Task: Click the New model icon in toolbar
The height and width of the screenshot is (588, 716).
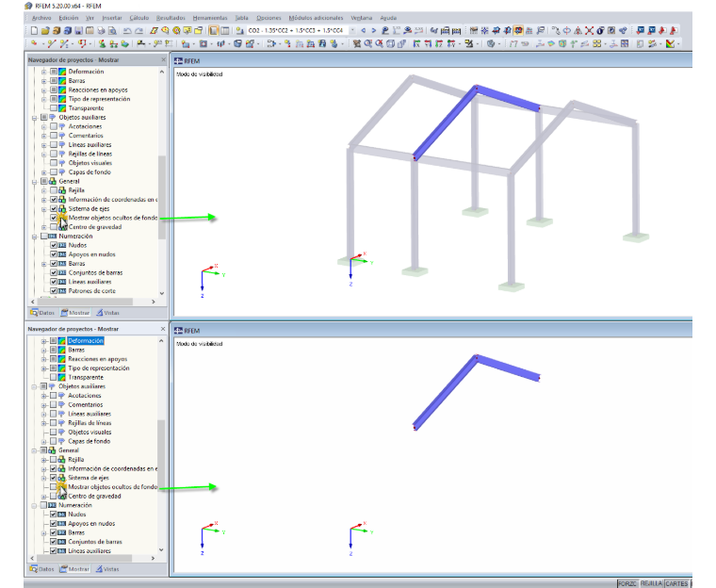Action: point(34,30)
